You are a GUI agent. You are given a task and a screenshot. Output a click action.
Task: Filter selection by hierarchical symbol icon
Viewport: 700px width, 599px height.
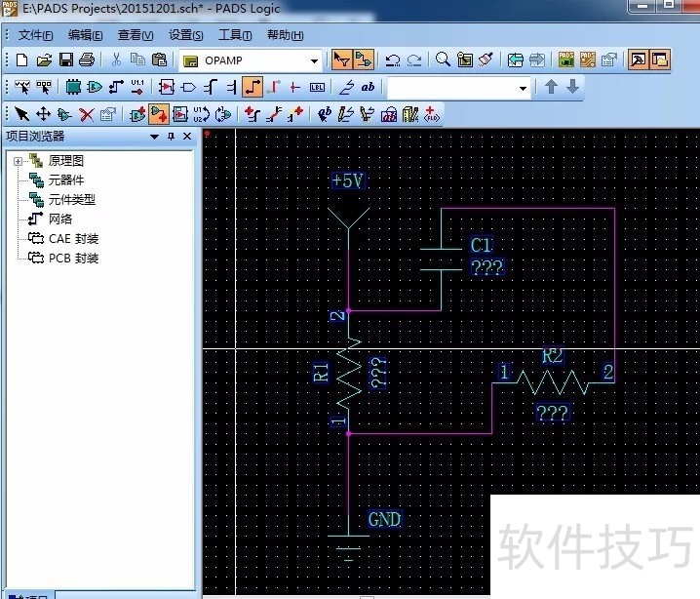click(167, 87)
